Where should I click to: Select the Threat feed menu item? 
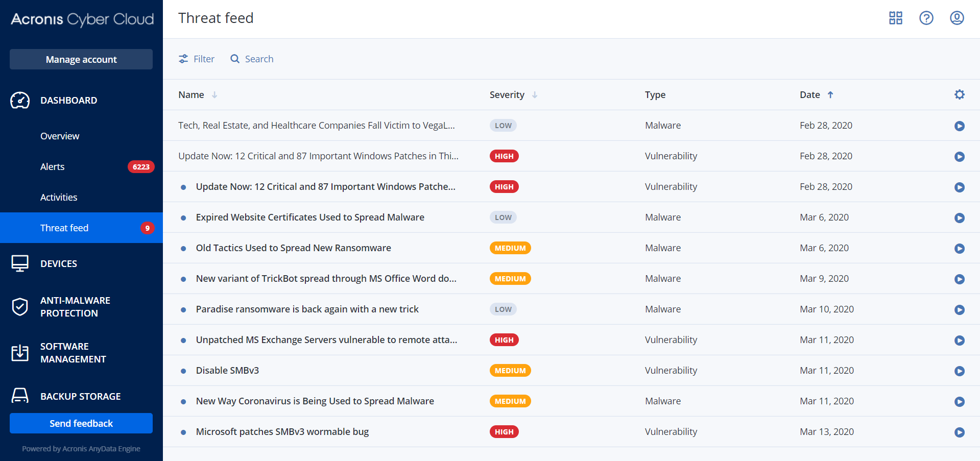[x=81, y=228]
